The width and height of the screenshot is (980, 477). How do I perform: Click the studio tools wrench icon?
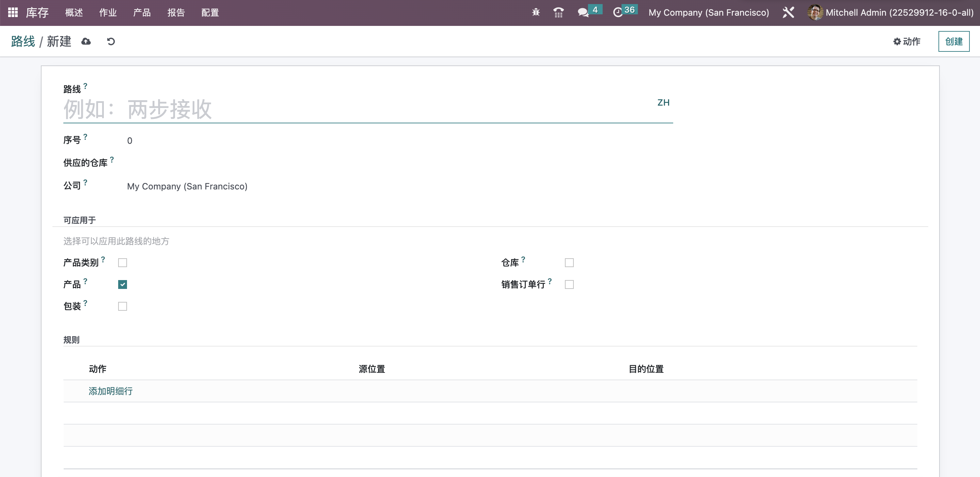pyautogui.click(x=788, y=13)
